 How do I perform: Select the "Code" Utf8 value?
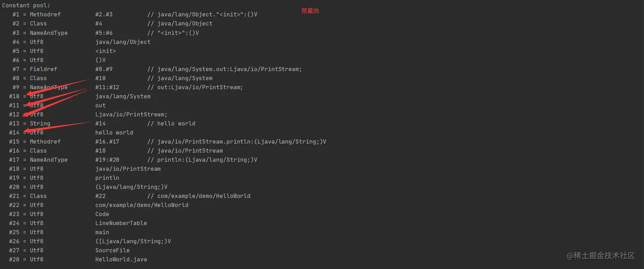102,214
